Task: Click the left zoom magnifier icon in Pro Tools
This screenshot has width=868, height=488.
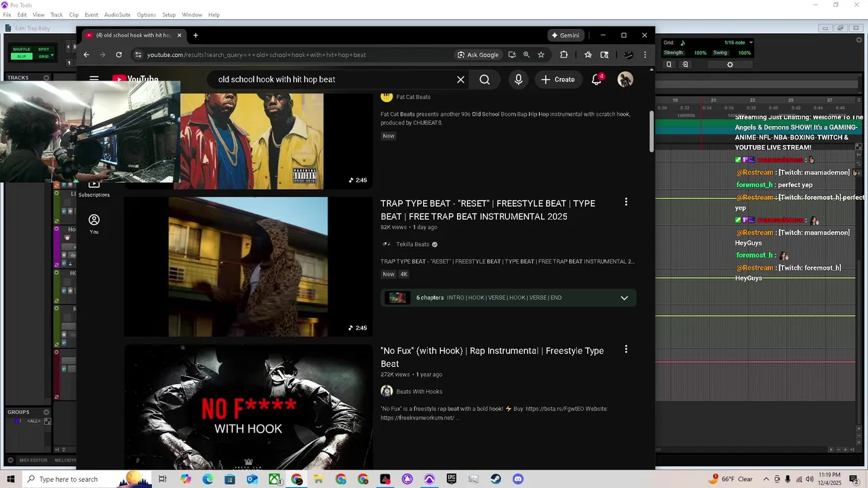Action: (x=669, y=64)
